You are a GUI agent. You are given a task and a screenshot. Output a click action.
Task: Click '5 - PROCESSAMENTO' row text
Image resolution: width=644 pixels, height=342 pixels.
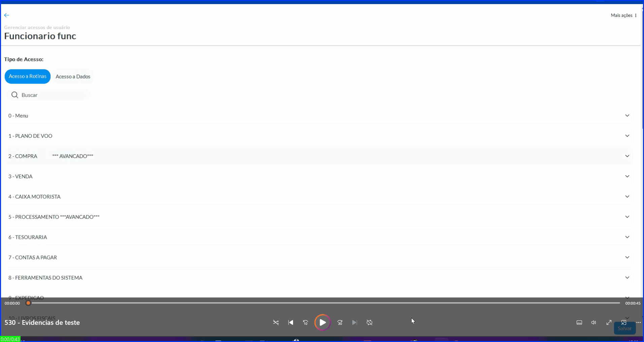(x=54, y=217)
